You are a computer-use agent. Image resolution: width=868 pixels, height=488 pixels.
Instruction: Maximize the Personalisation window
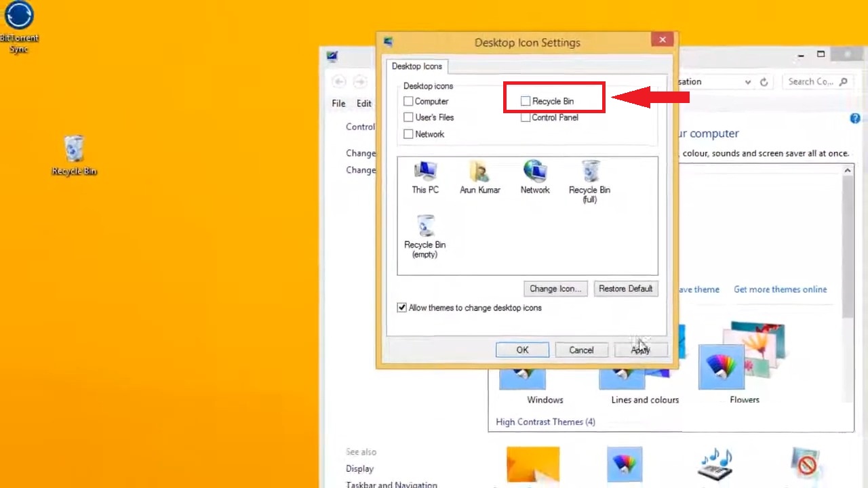[x=821, y=55]
